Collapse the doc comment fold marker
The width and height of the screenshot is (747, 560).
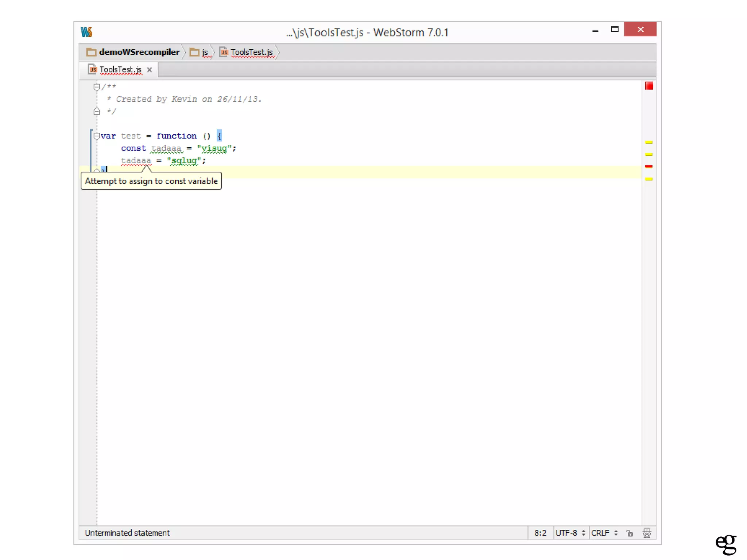point(97,87)
